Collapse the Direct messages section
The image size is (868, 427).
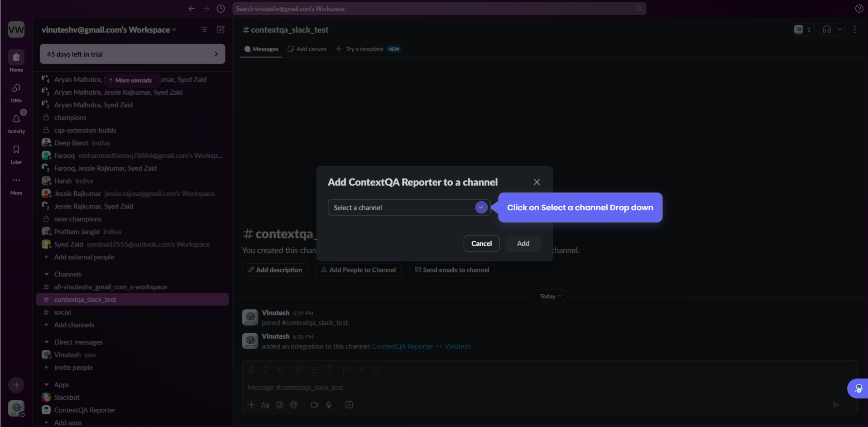[x=47, y=342]
